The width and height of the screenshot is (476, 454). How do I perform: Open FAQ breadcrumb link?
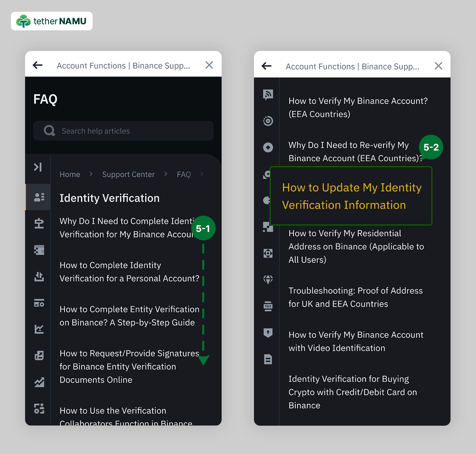point(184,174)
